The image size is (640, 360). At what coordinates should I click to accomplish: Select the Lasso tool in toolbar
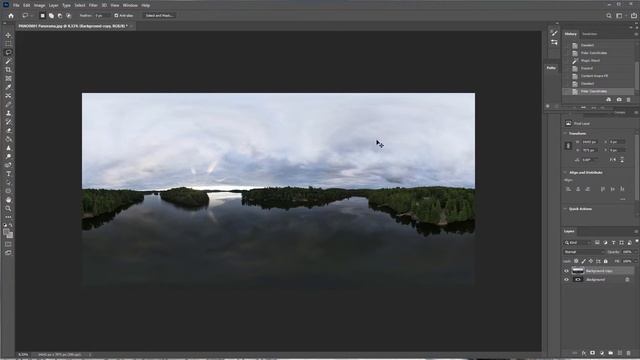coord(8,52)
